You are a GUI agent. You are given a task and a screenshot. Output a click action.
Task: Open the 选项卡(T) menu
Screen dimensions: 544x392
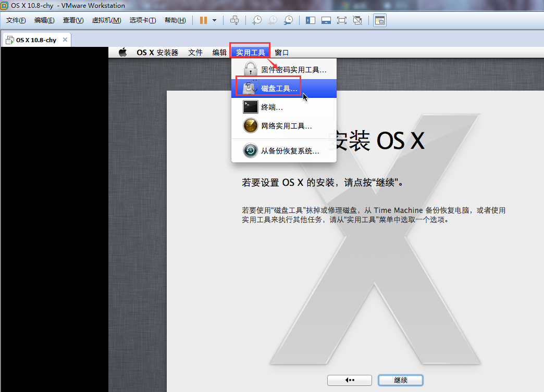click(x=143, y=20)
